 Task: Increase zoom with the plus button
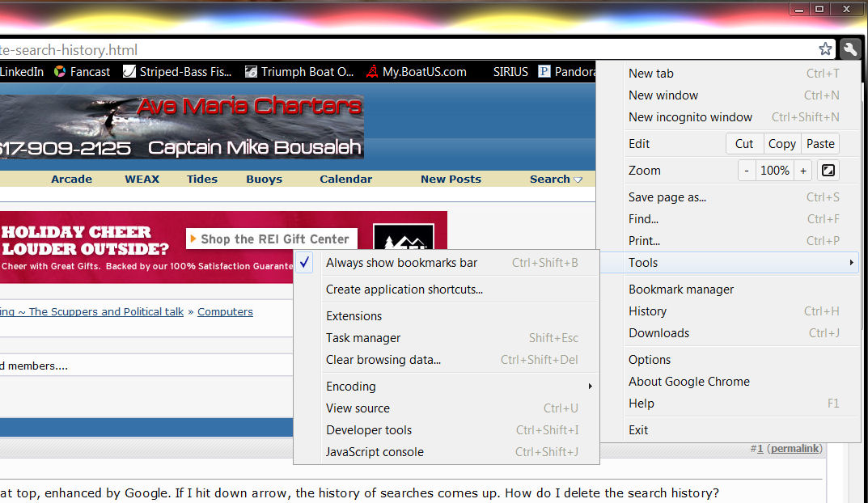coord(803,171)
